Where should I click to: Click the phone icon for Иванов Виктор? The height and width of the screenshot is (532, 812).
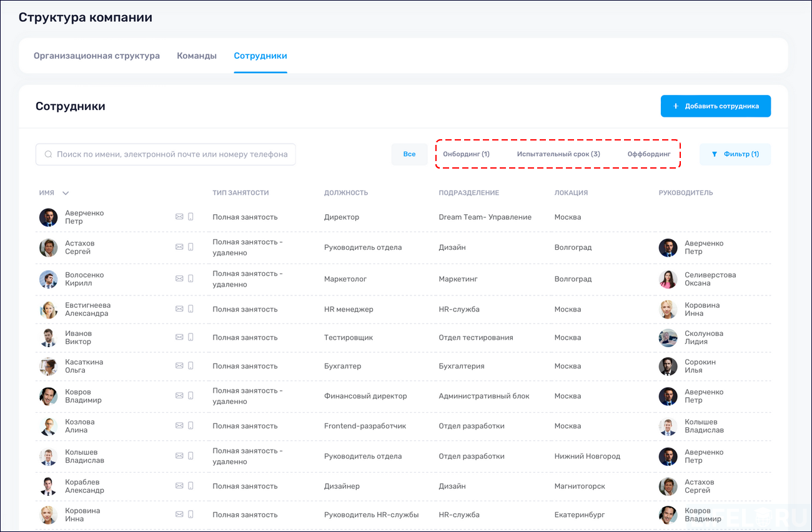tap(191, 337)
